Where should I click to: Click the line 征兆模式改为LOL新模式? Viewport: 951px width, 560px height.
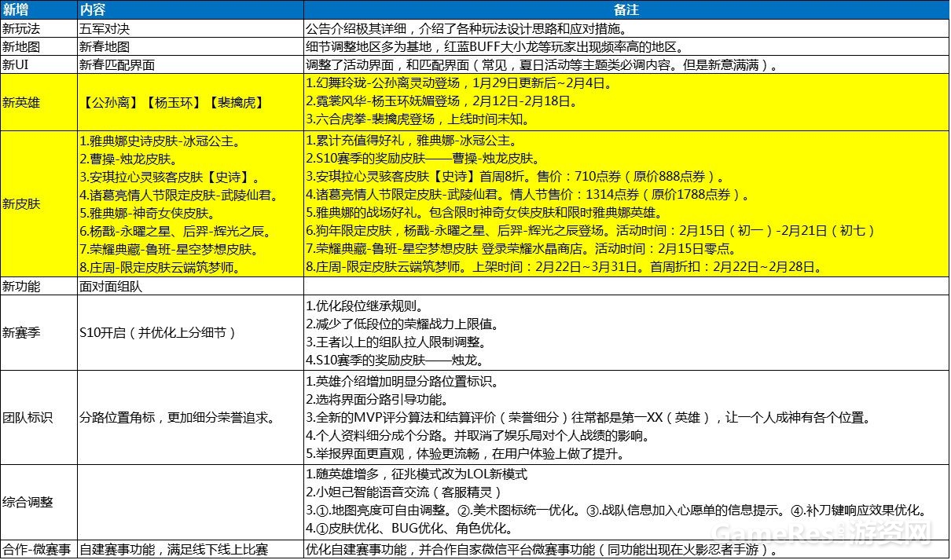coord(417,474)
